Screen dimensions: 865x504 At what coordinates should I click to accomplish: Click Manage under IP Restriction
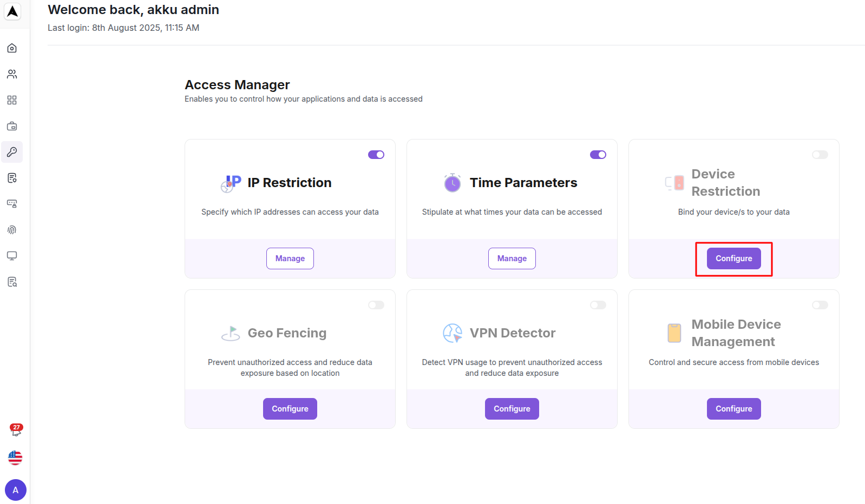coord(290,258)
